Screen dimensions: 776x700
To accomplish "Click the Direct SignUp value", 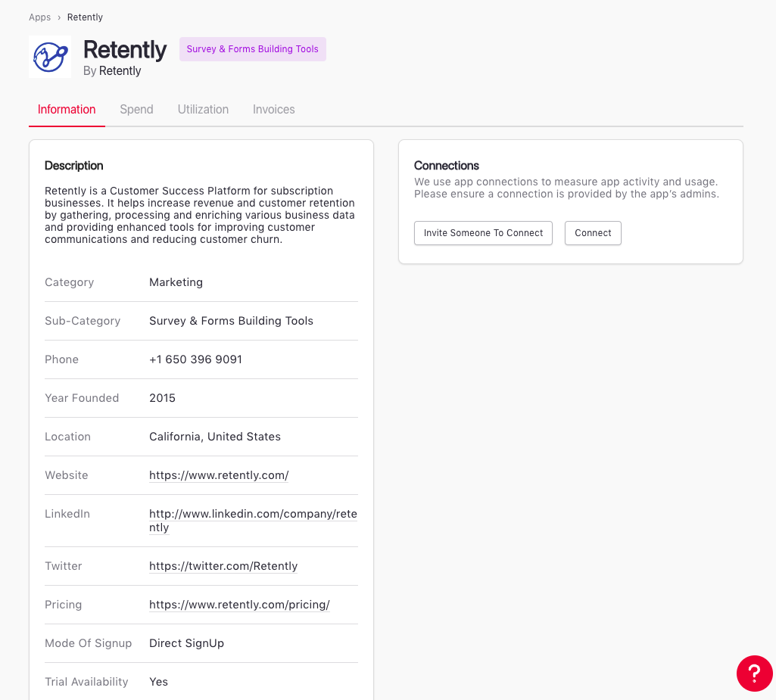I will coord(186,643).
